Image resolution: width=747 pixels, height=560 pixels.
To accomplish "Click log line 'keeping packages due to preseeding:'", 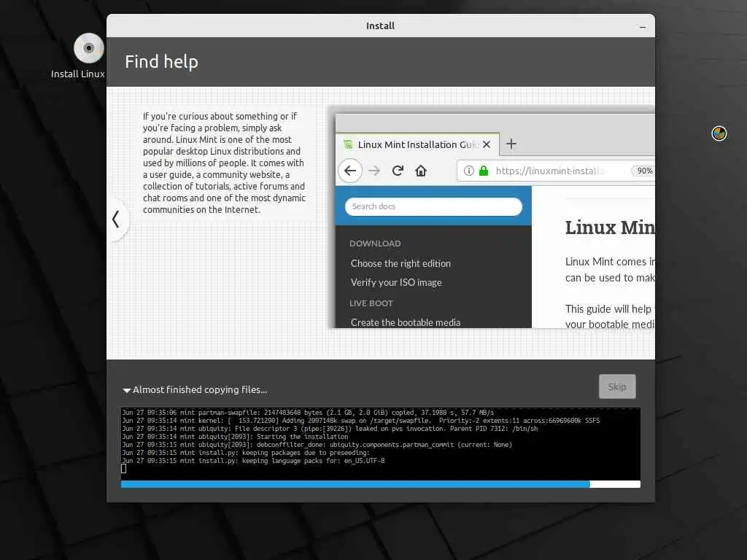I will (x=306, y=453).
